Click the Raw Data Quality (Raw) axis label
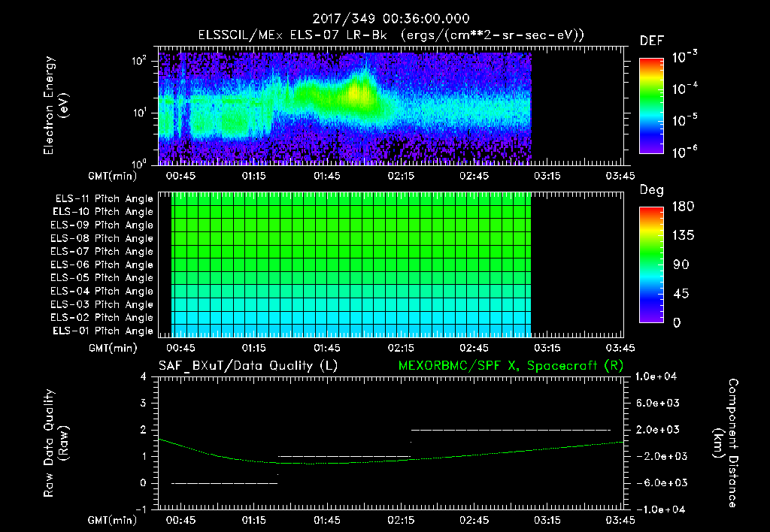 click(x=56, y=443)
